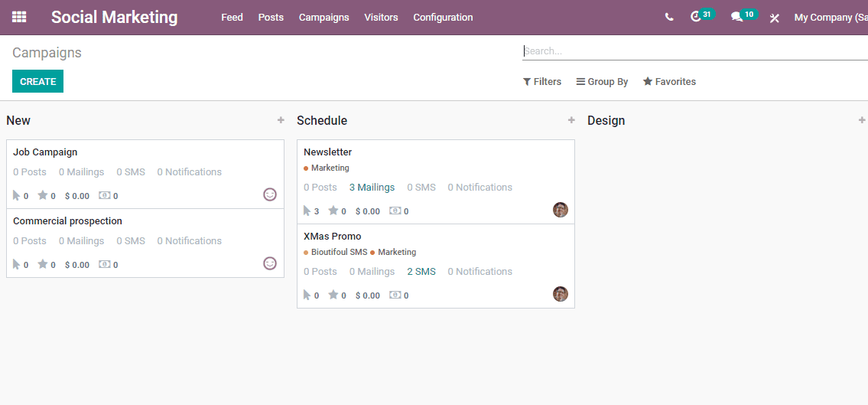Open the Commercial prospection card title
868x405 pixels.
[x=67, y=220]
